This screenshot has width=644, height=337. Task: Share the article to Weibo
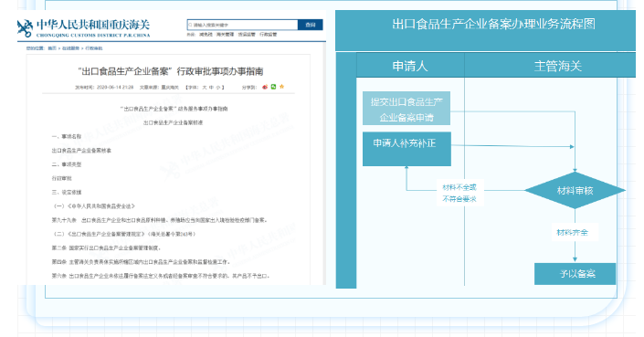pos(265,87)
